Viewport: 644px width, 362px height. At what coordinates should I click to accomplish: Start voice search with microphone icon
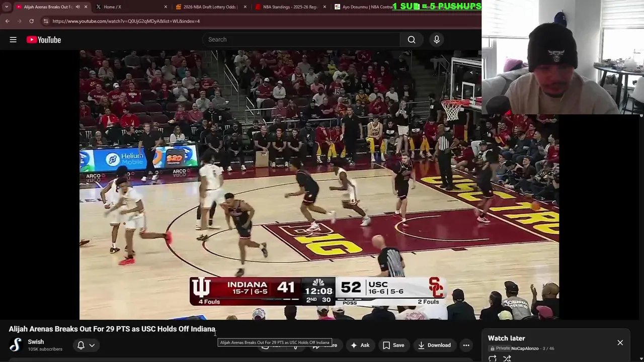437,40
